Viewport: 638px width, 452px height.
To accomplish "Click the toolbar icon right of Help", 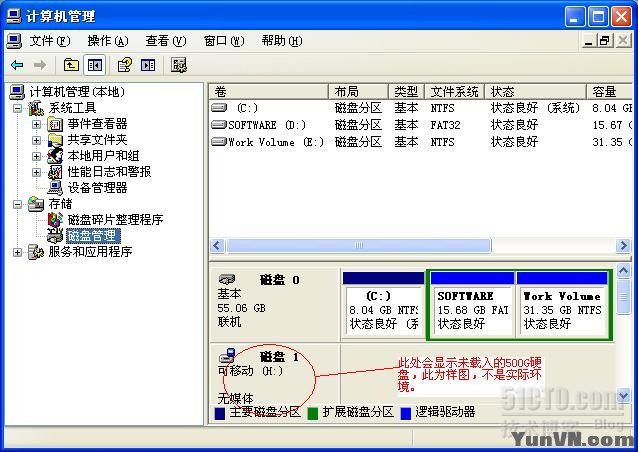I will click(x=148, y=65).
